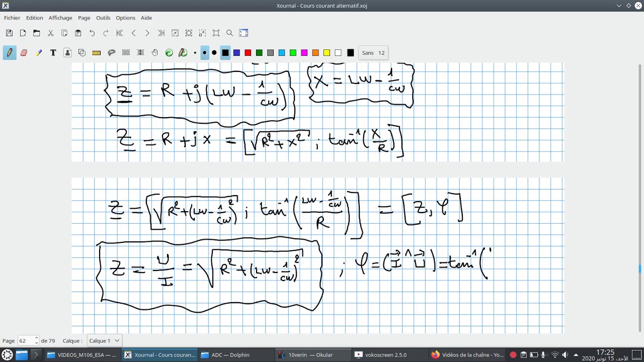Open the Aide menu
The width and height of the screenshot is (644, 362).
[146, 18]
